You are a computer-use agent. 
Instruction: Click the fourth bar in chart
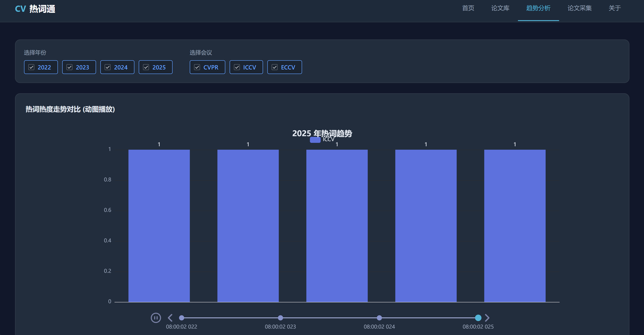(x=426, y=226)
